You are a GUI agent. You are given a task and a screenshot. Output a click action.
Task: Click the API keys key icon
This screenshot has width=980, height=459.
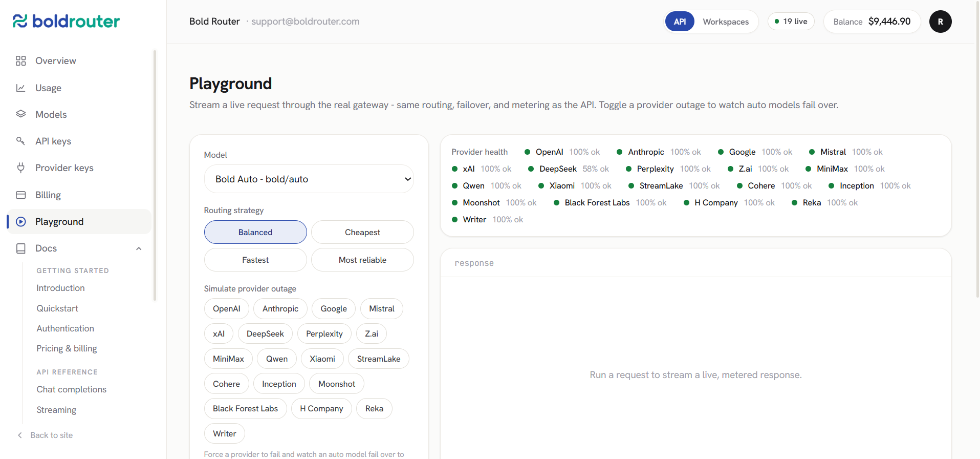point(20,141)
